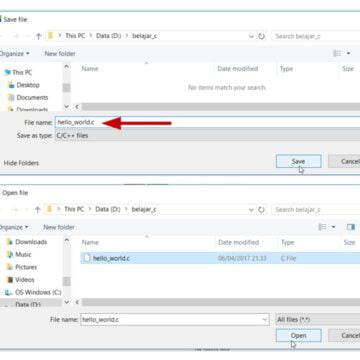Open view options arrow in Save dialog

pyautogui.click(x=348, y=53)
